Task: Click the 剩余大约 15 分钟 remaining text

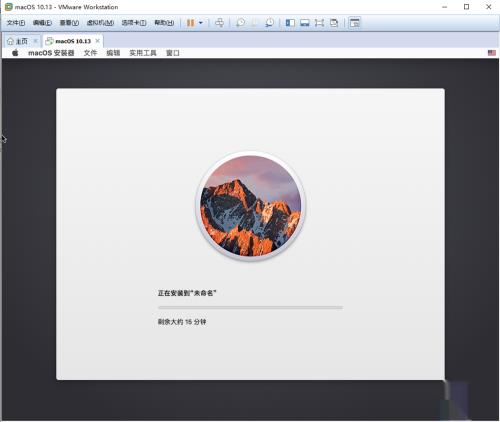Action: click(182, 322)
